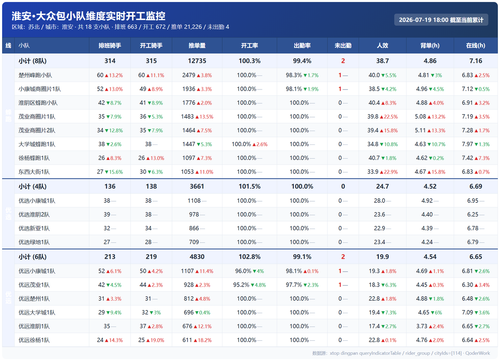
Task: Select the 茂业商圈片2队 team row name
Action: (x=37, y=131)
